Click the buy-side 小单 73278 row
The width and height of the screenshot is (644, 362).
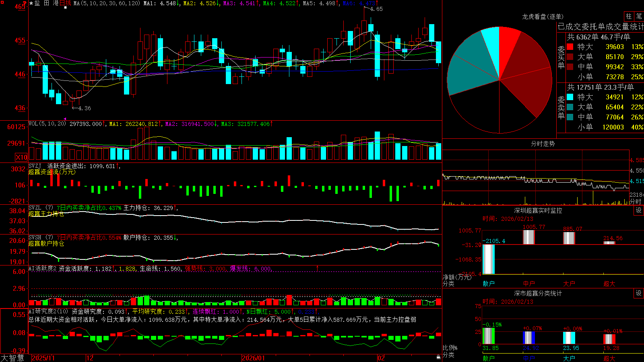[x=605, y=77]
